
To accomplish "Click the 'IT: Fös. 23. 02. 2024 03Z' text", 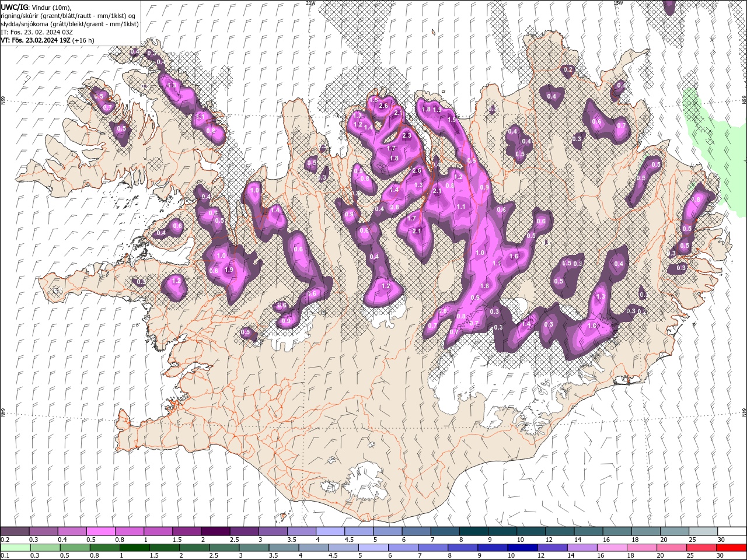I will tap(36, 32).
